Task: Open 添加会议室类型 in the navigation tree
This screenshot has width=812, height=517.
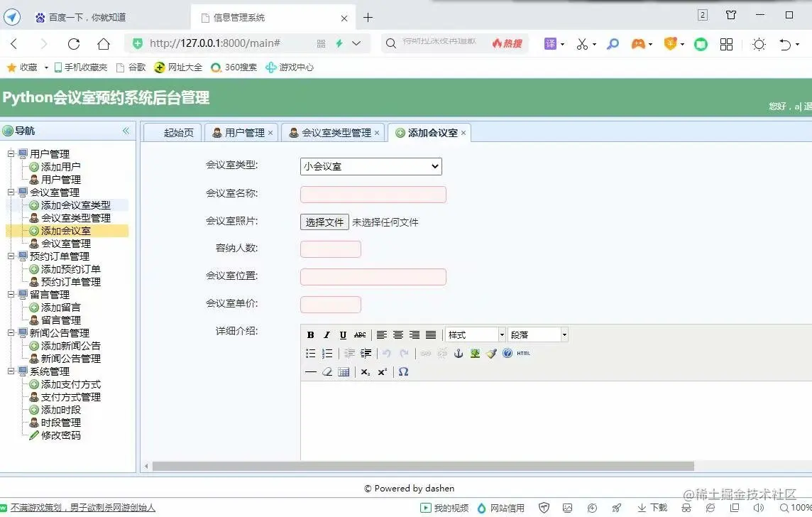Action: click(76, 205)
